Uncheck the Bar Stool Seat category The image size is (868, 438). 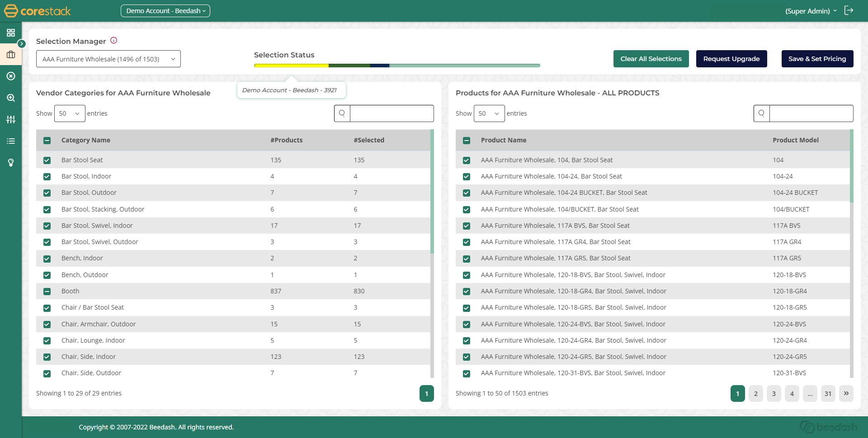coord(47,160)
